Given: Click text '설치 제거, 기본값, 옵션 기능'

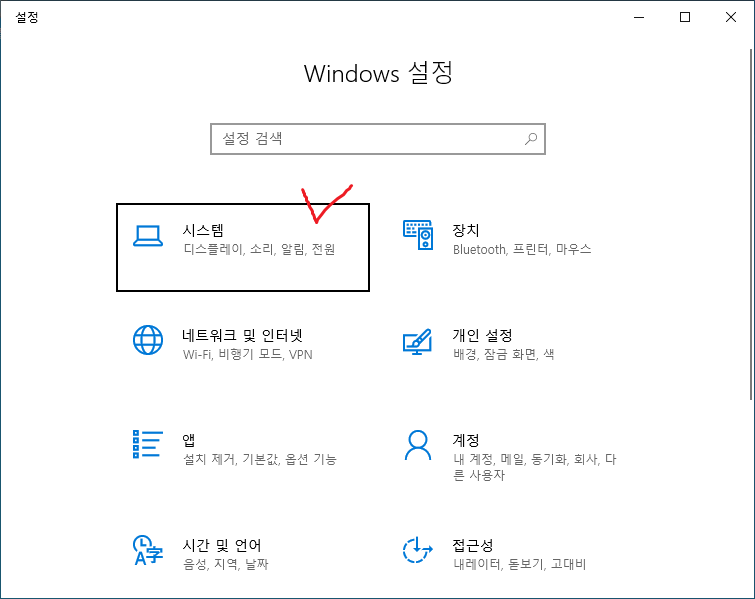Looking at the screenshot, I should [x=260, y=459].
